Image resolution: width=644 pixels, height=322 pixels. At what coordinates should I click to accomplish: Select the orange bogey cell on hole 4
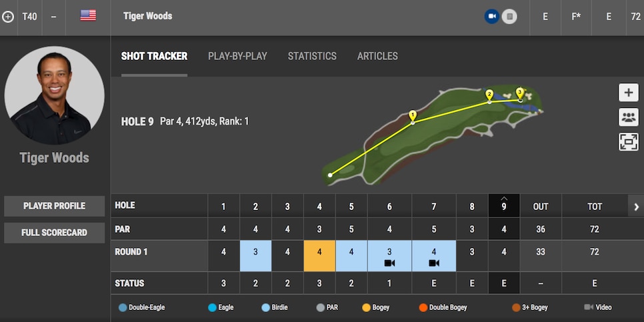pos(319,256)
